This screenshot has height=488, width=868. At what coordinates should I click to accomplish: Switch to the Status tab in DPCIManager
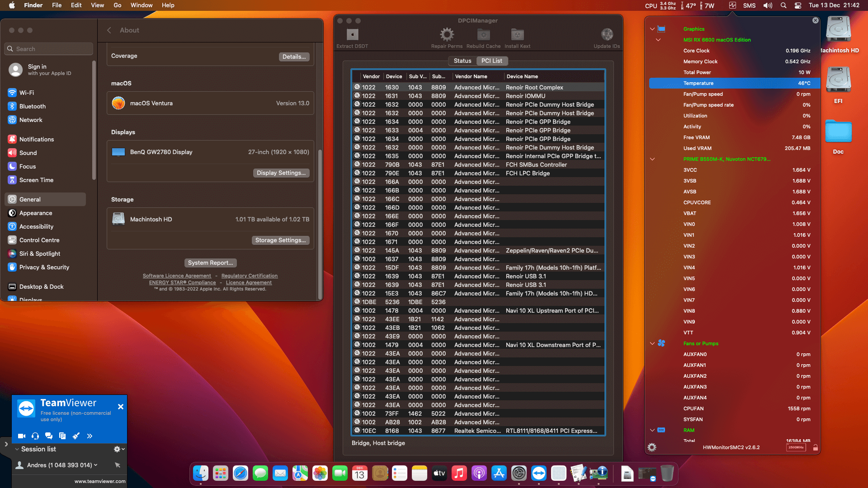click(x=462, y=61)
